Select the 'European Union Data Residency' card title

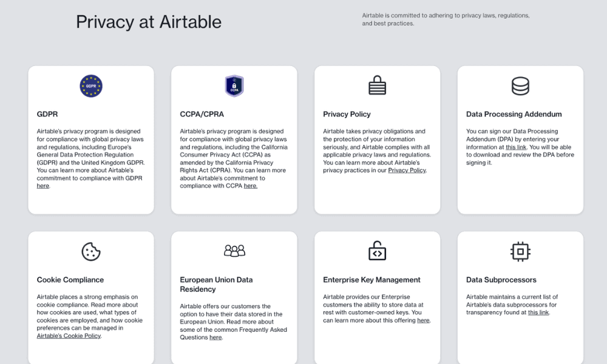point(216,285)
